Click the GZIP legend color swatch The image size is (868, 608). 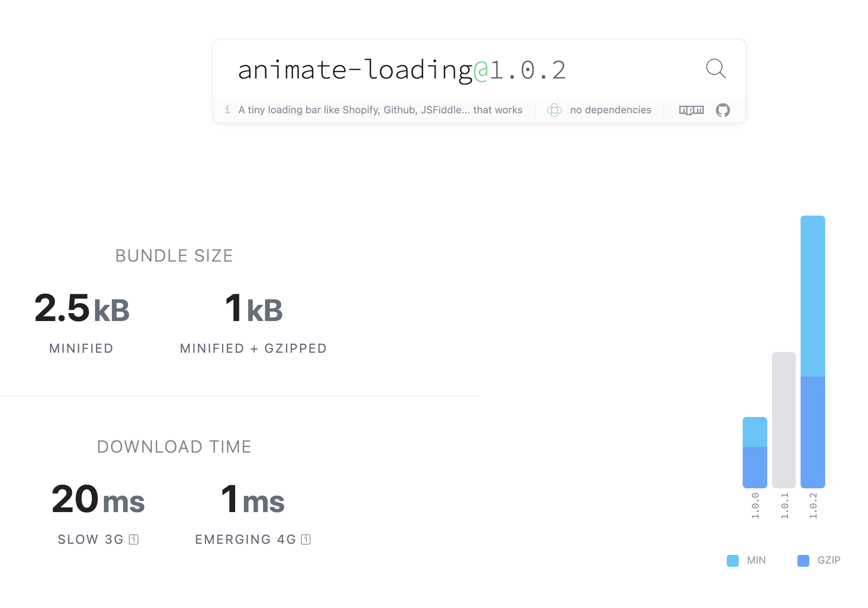click(803, 560)
